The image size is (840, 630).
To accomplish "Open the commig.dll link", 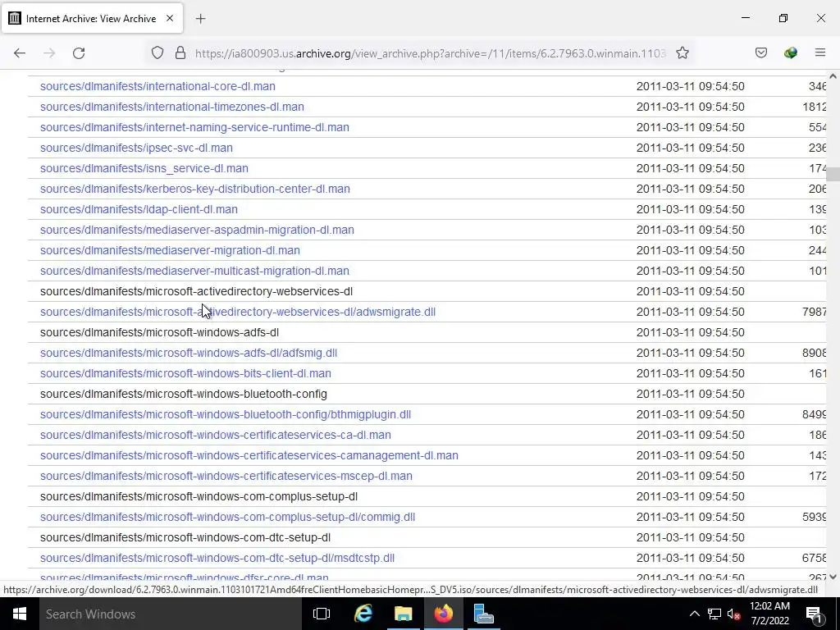I will (x=228, y=517).
